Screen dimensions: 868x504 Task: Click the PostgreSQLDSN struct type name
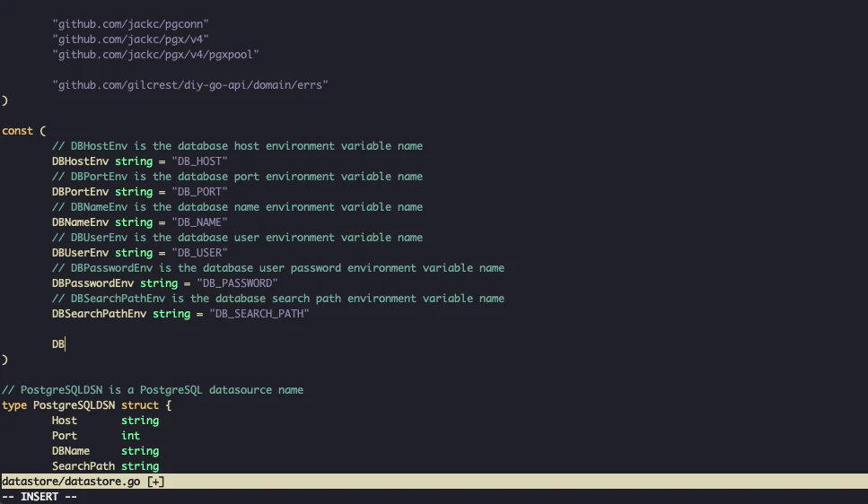(x=74, y=405)
